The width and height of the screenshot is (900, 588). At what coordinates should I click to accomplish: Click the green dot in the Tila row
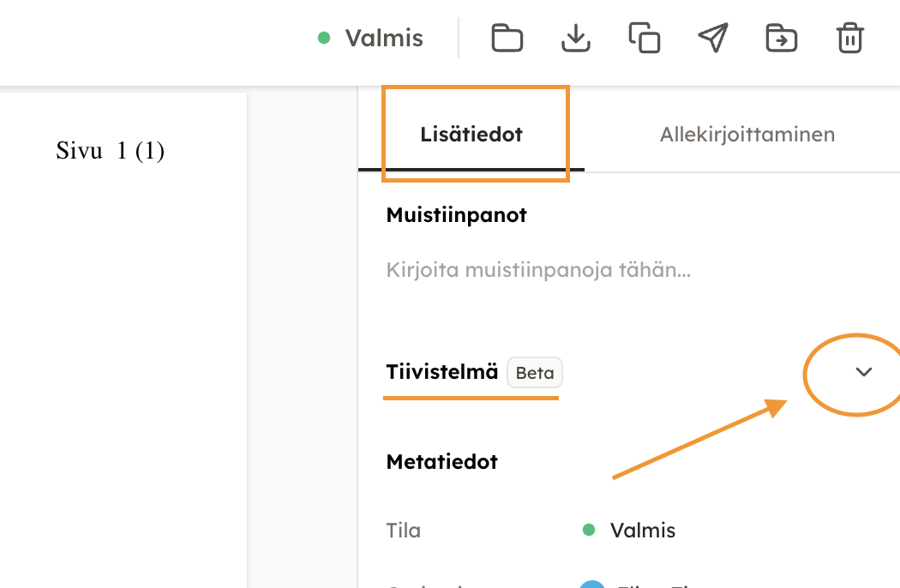point(589,531)
